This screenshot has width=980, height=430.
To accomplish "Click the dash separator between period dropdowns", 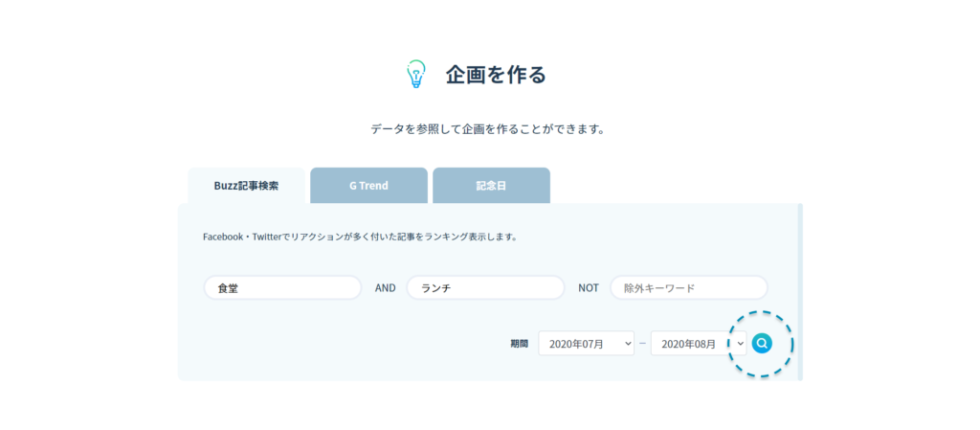I will [x=642, y=344].
